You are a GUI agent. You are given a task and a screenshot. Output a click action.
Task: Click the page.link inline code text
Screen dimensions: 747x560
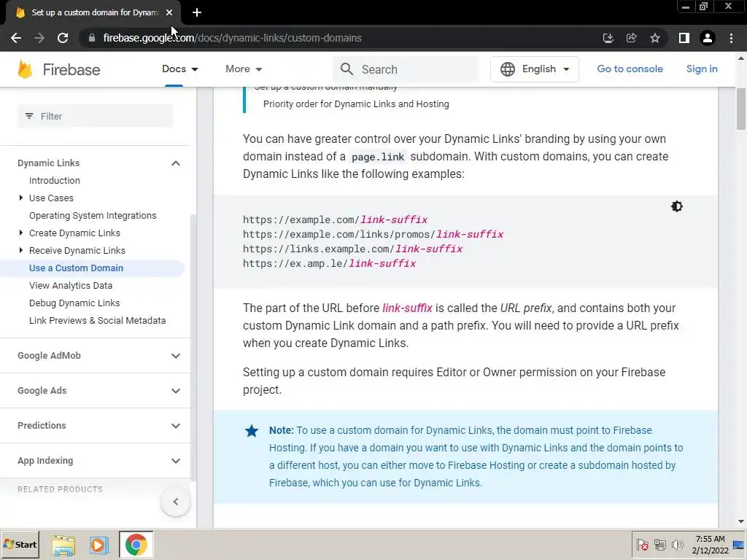tap(378, 157)
